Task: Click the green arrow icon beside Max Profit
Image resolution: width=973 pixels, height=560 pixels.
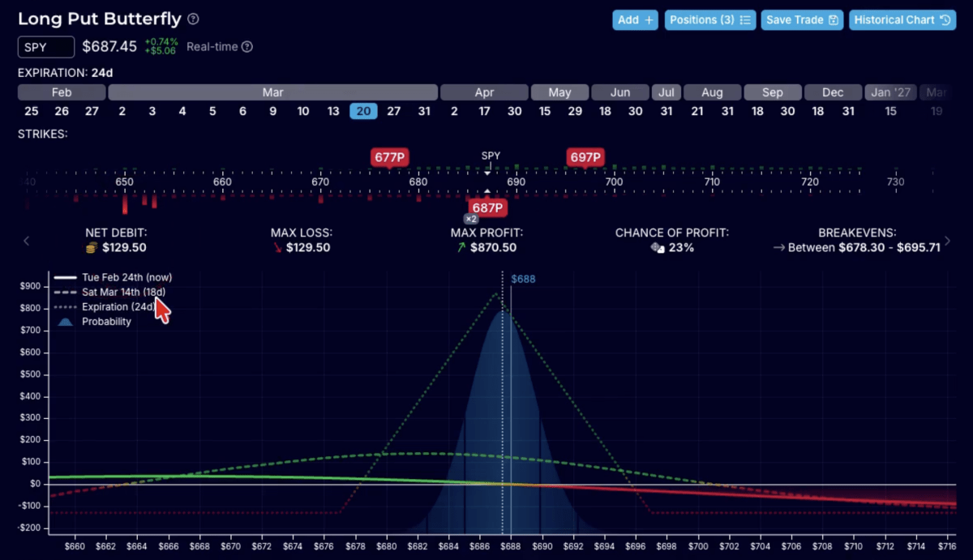Action: click(461, 247)
